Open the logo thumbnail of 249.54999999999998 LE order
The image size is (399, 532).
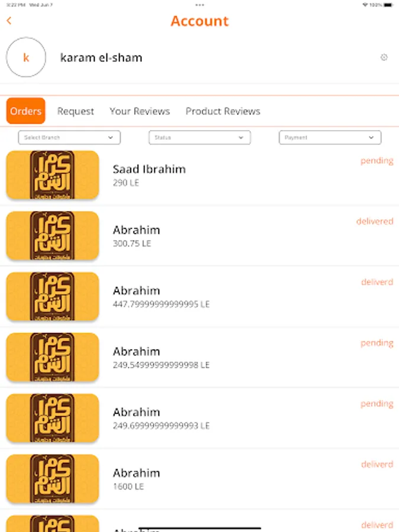click(53, 357)
